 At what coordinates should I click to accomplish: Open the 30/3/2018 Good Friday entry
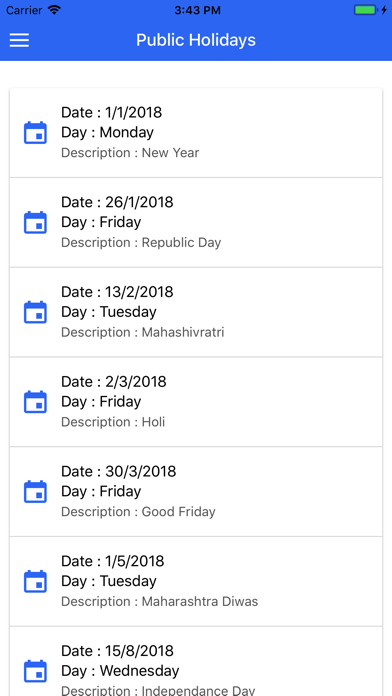click(x=196, y=491)
